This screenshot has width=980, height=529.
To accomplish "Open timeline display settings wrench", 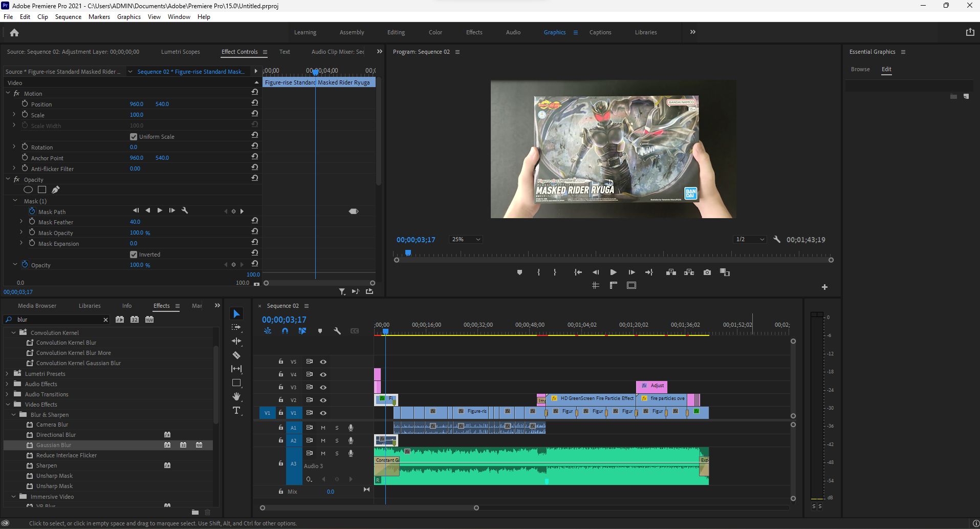I will click(x=337, y=331).
